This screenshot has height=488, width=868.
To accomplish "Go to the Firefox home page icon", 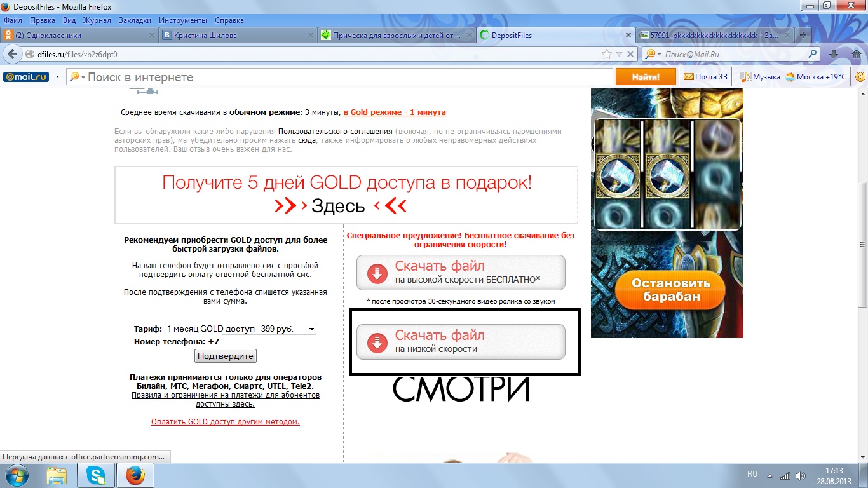I will click(x=855, y=55).
